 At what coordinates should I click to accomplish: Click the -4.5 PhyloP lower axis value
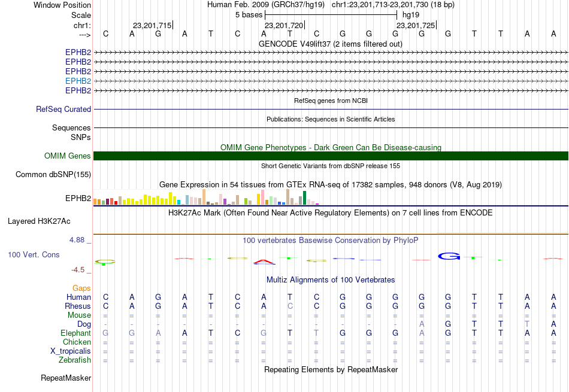pyautogui.click(x=78, y=269)
